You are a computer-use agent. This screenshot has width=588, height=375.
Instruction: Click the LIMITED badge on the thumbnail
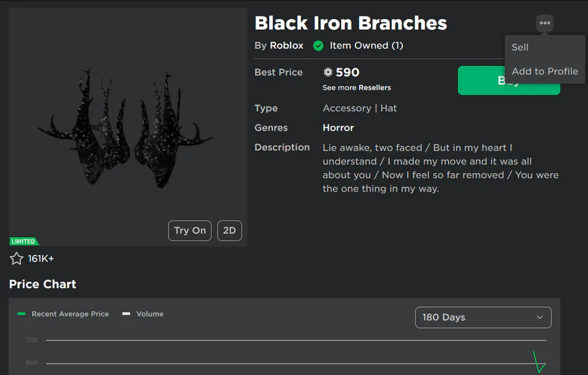(24, 241)
